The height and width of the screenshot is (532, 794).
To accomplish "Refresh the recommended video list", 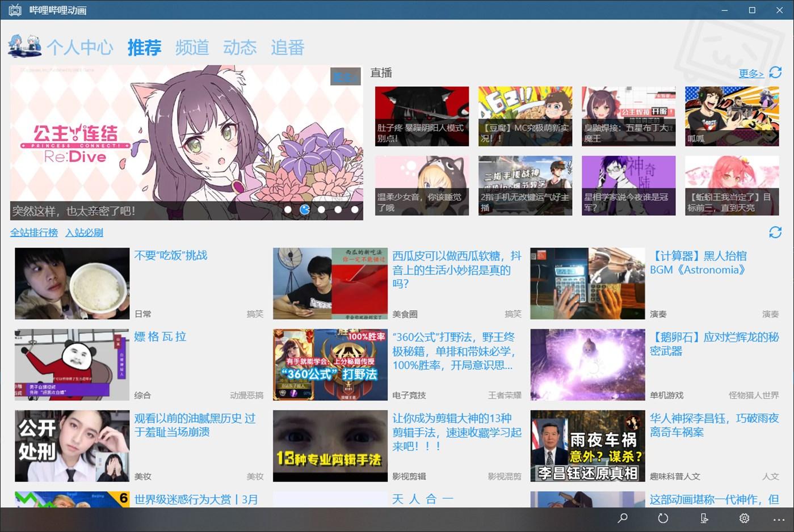I will click(775, 233).
